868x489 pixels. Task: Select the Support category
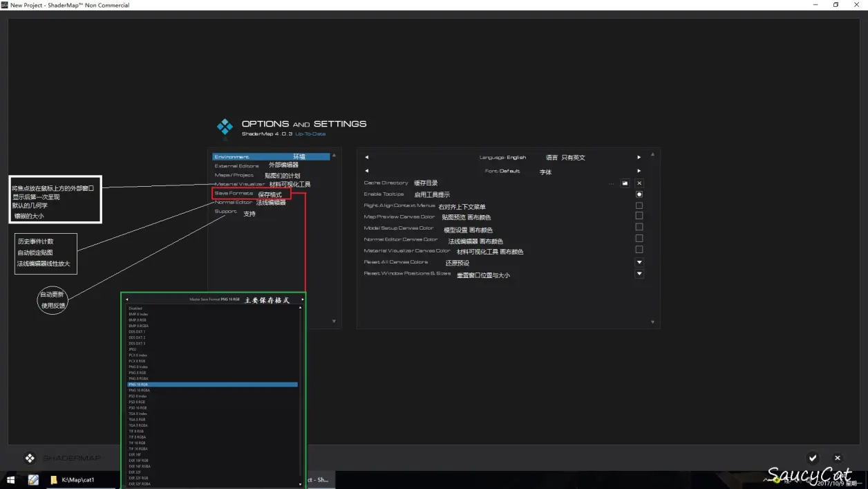225,212
